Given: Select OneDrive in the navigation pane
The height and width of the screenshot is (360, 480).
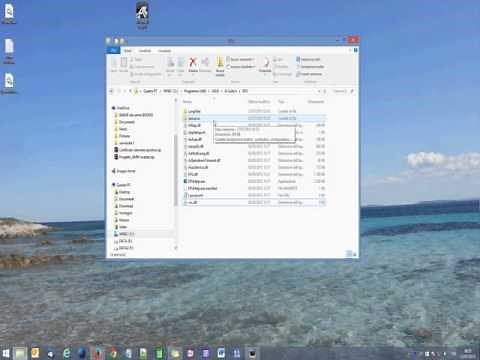Looking at the screenshot, I should [123, 108].
